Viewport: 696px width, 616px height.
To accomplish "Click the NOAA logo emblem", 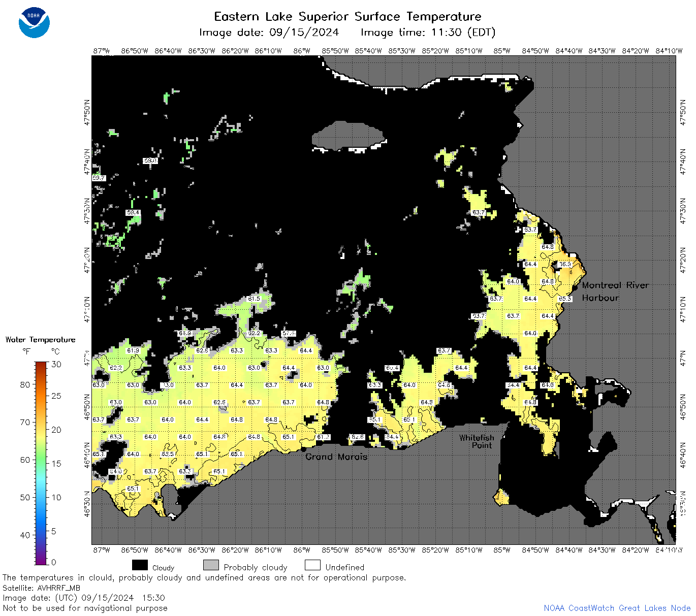I will tap(34, 22).
